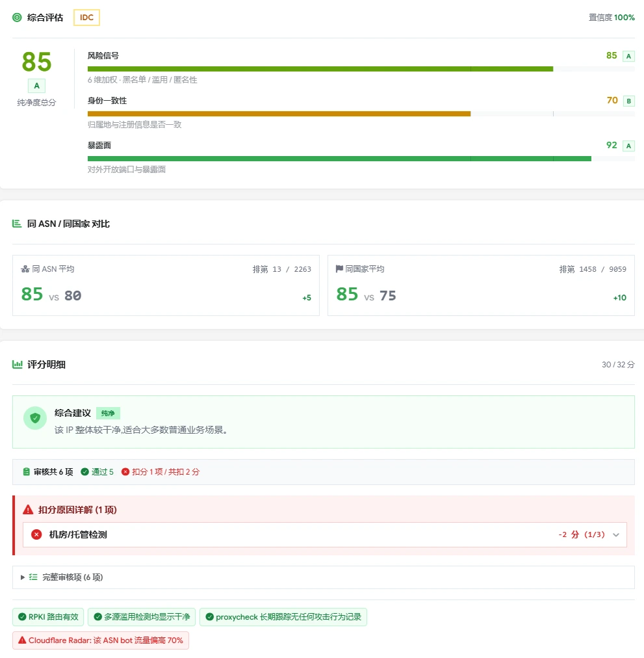
Task: Click the 排第 1458 / 9059 ranking text
Action: [x=593, y=269]
